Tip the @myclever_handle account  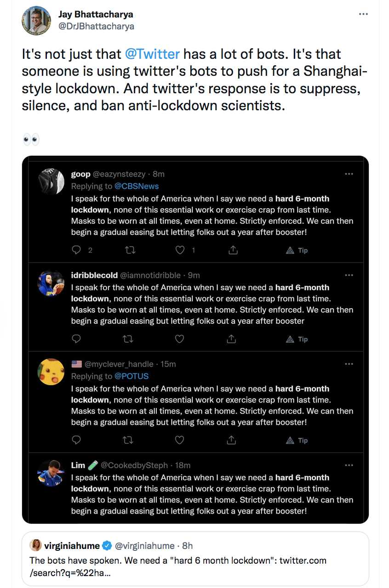[x=297, y=440]
